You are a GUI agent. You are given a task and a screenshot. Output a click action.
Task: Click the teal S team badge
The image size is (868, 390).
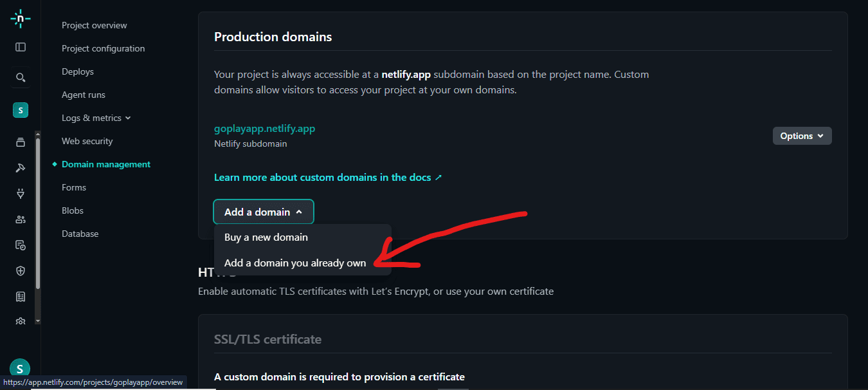click(x=21, y=110)
